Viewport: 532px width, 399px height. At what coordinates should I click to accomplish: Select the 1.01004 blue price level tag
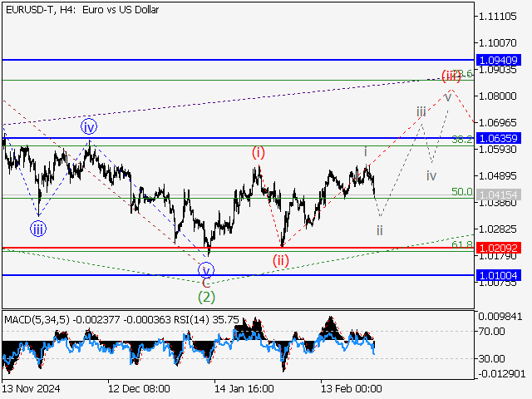[498, 274]
